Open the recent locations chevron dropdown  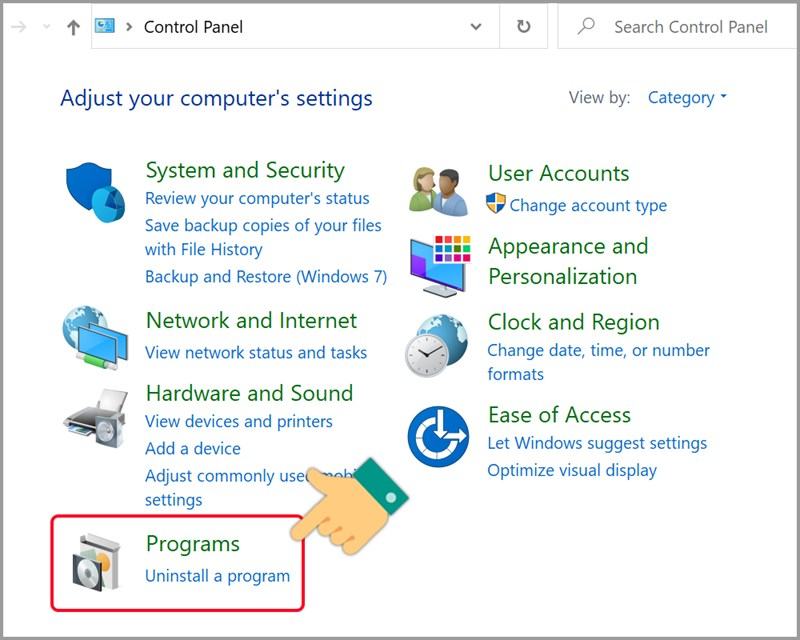[x=47, y=27]
